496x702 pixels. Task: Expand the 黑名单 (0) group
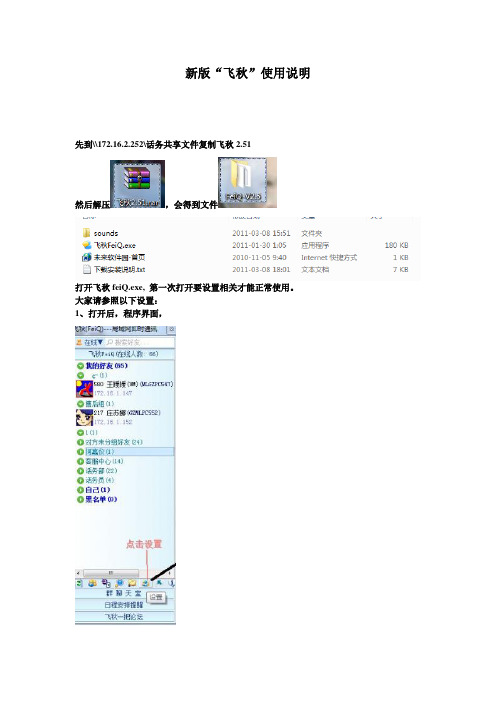tap(81, 499)
